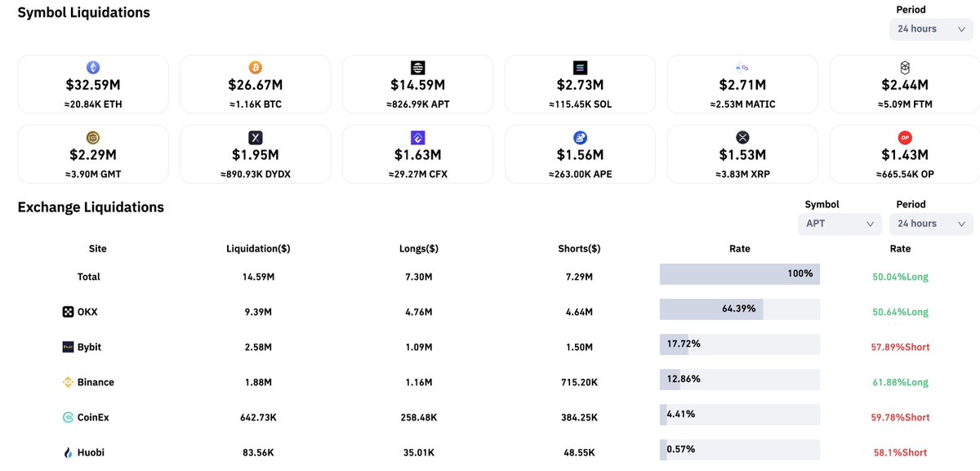
Task: Click the Fantom FTM coin icon
Action: click(x=905, y=68)
